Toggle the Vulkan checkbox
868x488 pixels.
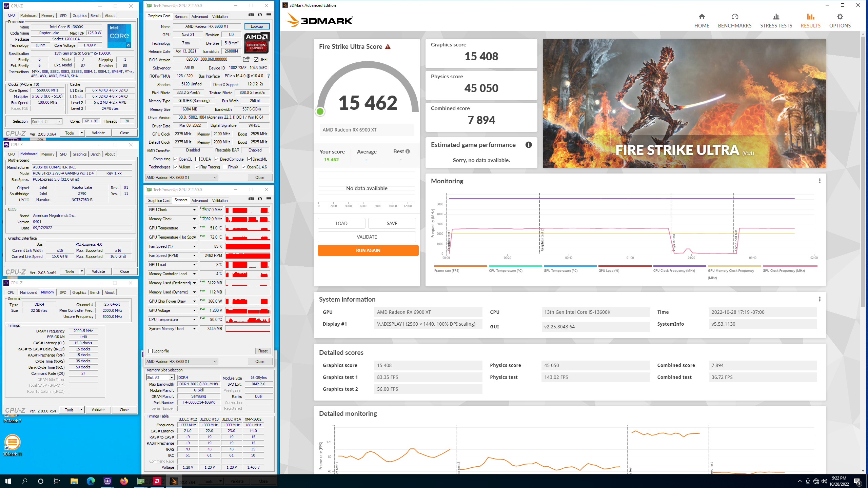[x=176, y=167]
